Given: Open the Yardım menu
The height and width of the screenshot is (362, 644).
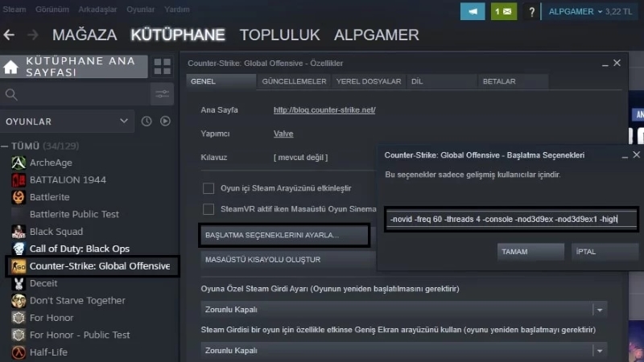Looking at the screenshot, I should coord(176,9).
